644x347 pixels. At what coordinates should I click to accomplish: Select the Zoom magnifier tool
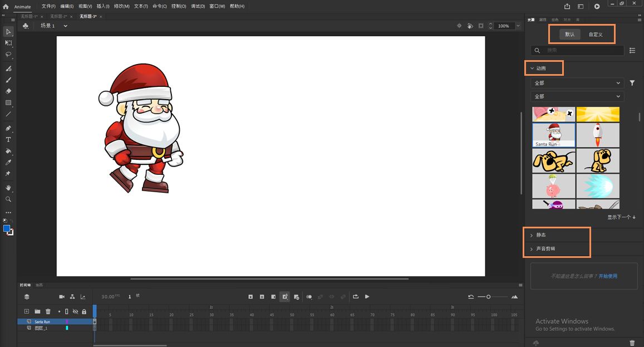click(8, 199)
